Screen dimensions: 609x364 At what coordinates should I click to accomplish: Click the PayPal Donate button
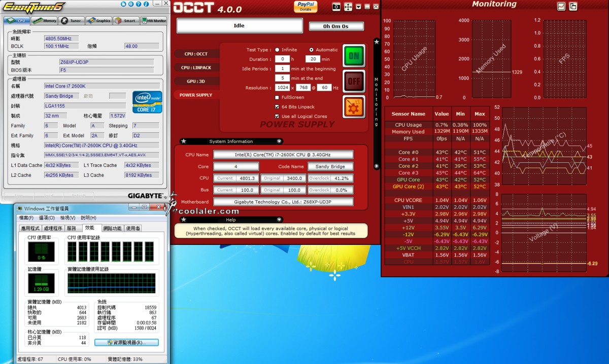(306, 6)
